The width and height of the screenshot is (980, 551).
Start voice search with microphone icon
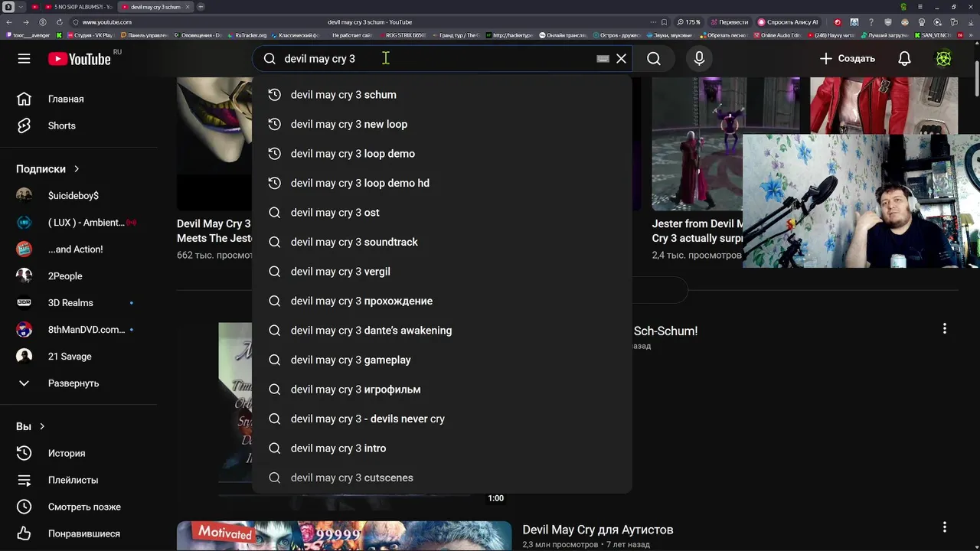click(x=699, y=59)
